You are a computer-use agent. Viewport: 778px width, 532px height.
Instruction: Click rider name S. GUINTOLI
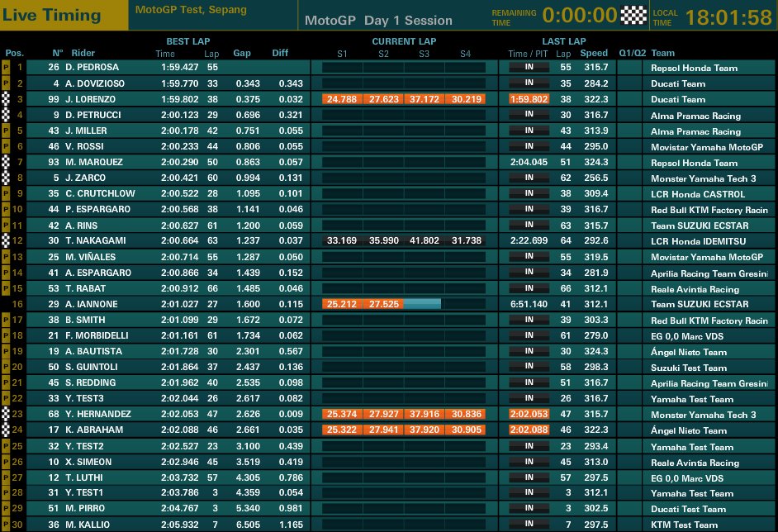point(92,367)
